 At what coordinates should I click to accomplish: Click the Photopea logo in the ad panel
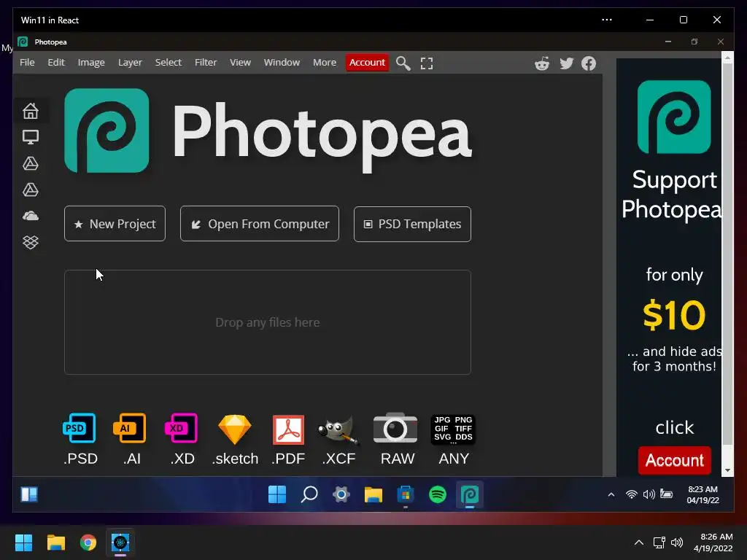click(673, 117)
